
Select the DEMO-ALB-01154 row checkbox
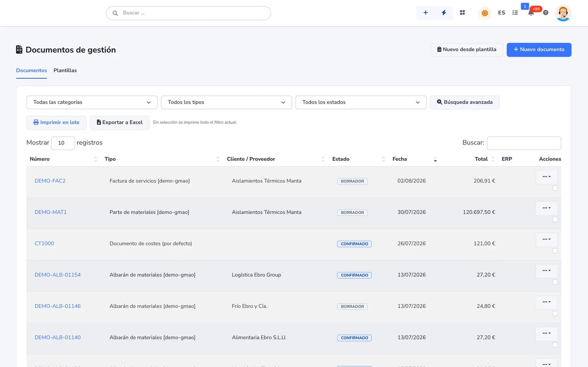555,282
